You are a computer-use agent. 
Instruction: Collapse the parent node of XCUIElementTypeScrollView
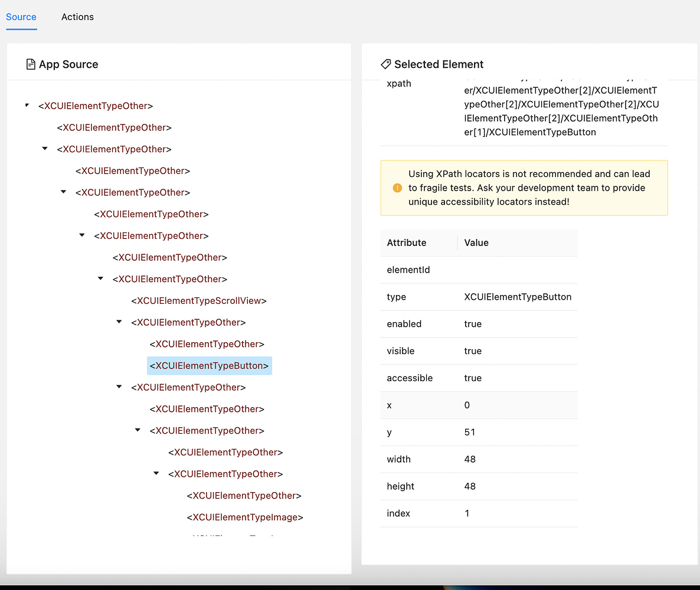[101, 278]
